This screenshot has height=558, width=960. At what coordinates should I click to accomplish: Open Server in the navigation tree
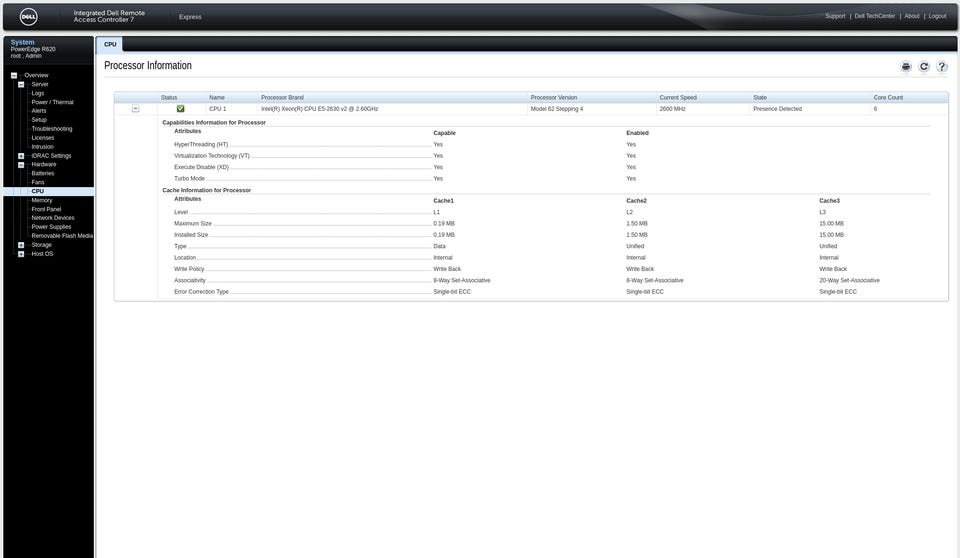point(40,85)
